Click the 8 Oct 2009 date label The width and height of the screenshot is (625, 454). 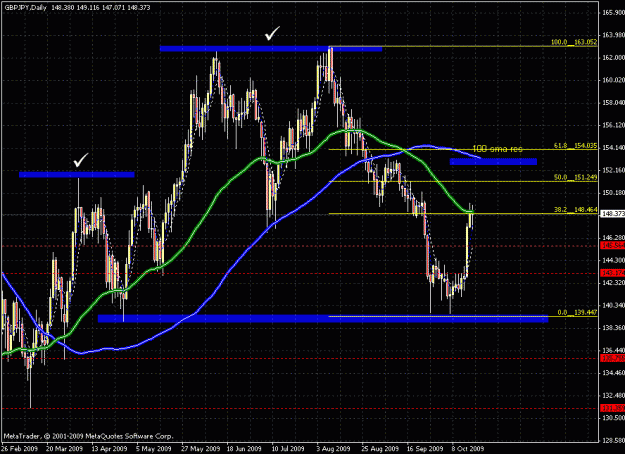468,449
